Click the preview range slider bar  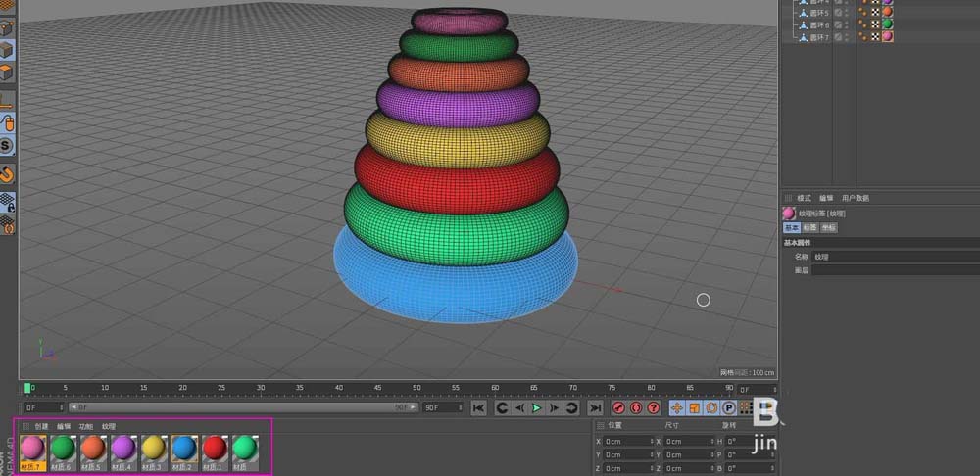coord(243,407)
